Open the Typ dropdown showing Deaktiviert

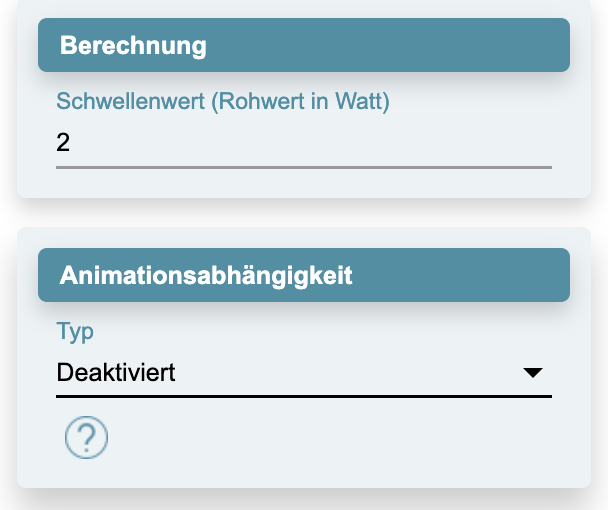(303, 373)
